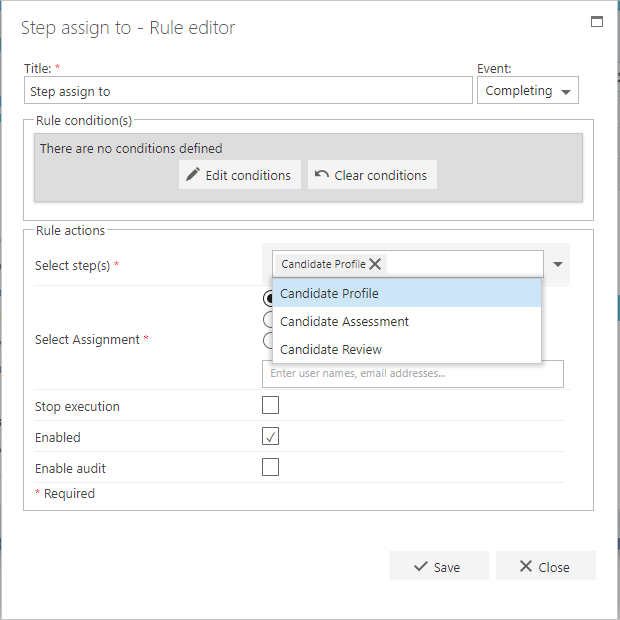The width and height of the screenshot is (620, 620).
Task: Click the user names and email input
Action: coord(413,374)
